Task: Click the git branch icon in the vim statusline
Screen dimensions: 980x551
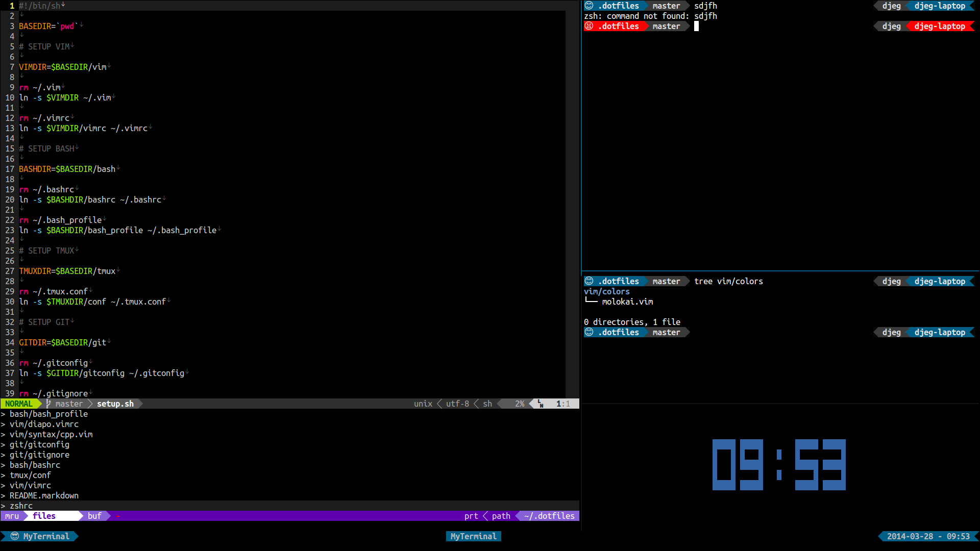Action: coord(48,404)
